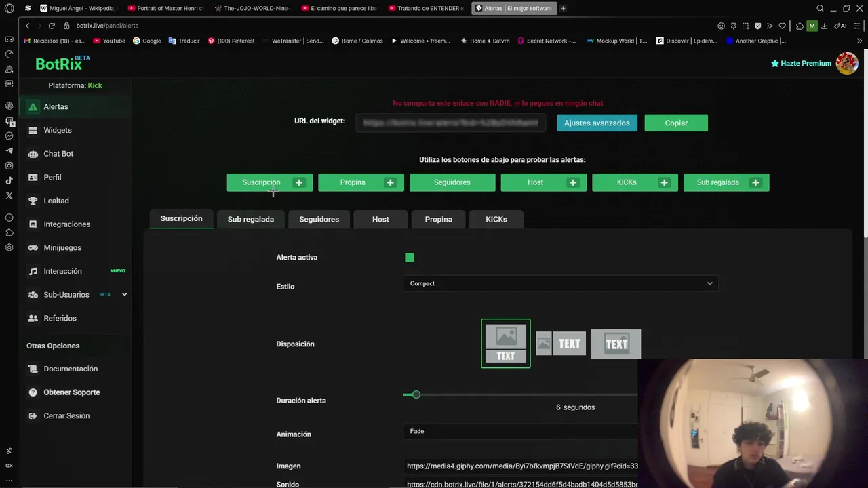Open browser history clock icon in sidebar

pos(9,218)
